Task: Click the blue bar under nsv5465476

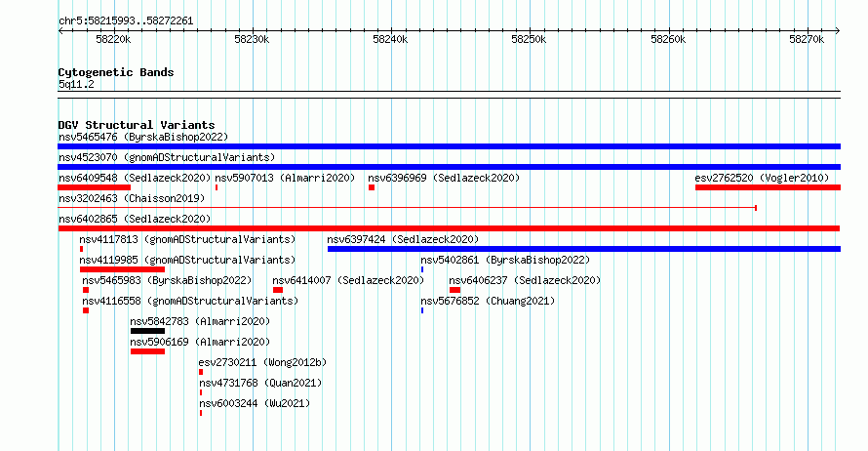Action: click(x=449, y=146)
